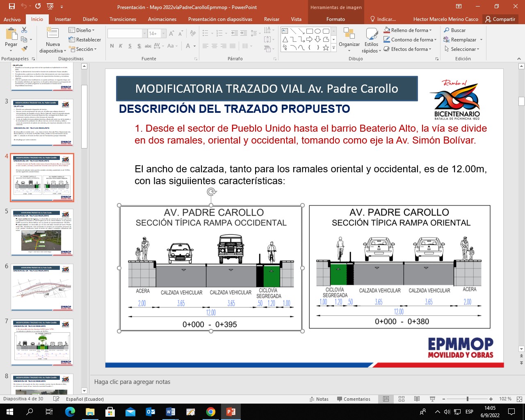Open Outlook from the Windows taskbar
Image resolution: width=525 pixels, height=420 pixels.
[151, 412]
